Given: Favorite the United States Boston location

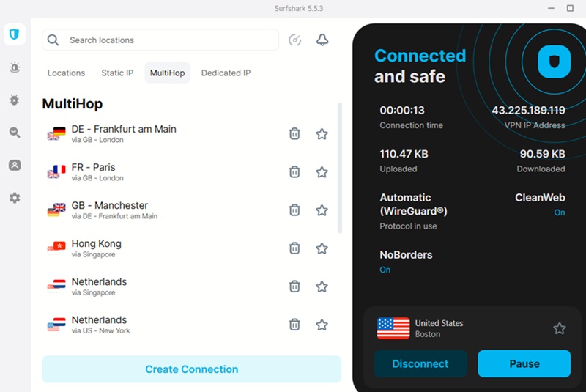Looking at the screenshot, I should click(x=560, y=328).
